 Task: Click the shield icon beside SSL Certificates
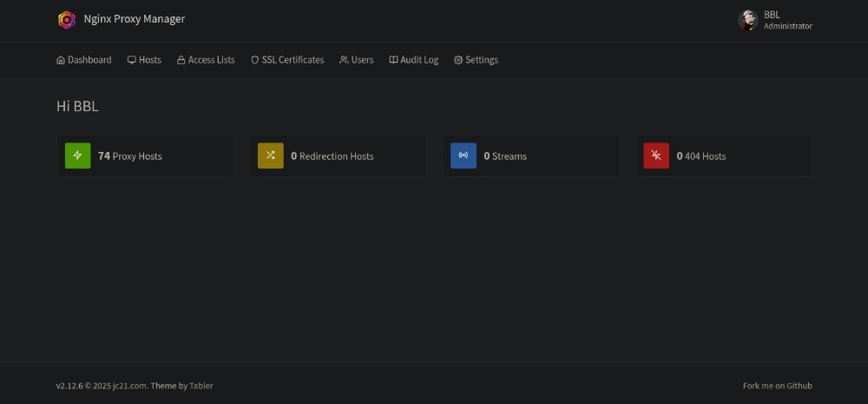(255, 60)
